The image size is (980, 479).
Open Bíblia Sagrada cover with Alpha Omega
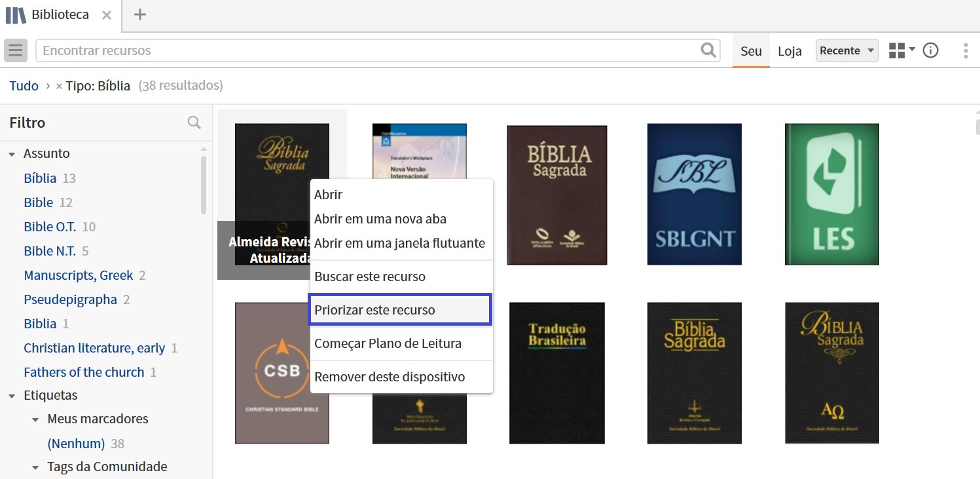click(831, 373)
